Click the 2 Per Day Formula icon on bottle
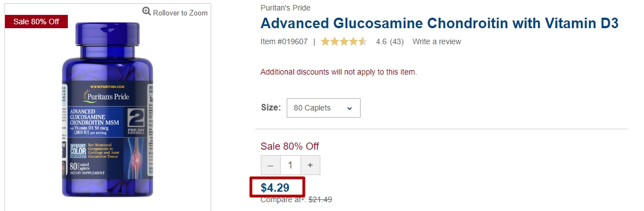 (135, 122)
